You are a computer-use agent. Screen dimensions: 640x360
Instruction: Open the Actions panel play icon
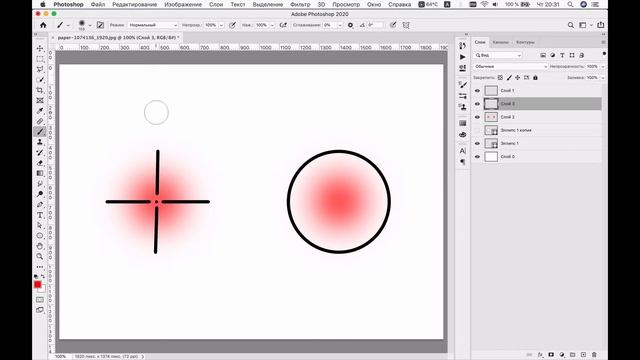coord(462,57)
